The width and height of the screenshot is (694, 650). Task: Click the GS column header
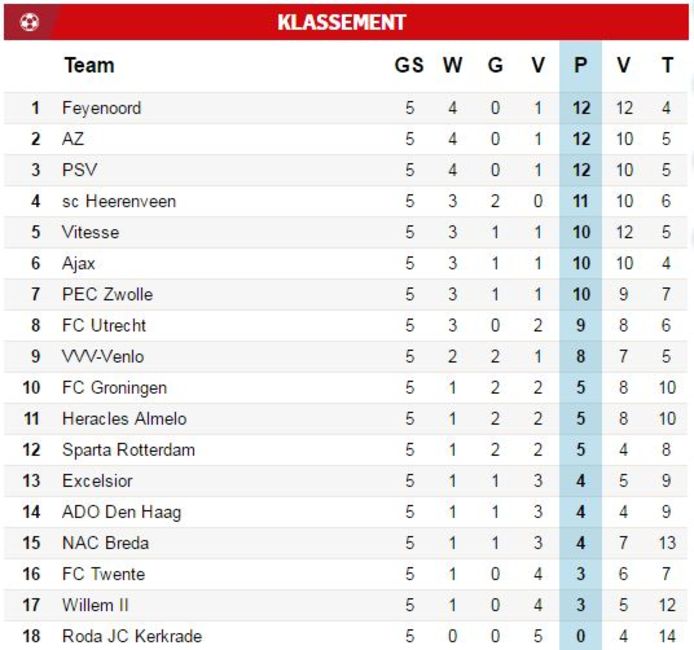[409, 65]
